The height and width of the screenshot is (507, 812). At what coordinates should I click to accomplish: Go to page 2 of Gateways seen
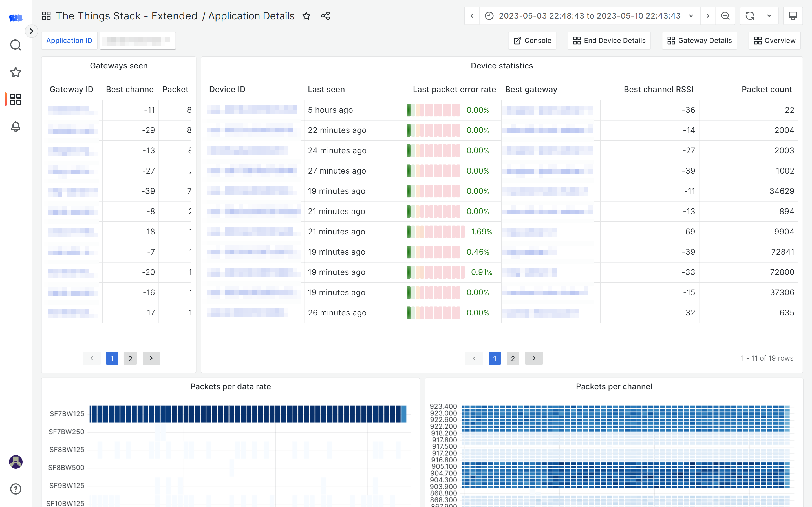[x=130, y=359]
